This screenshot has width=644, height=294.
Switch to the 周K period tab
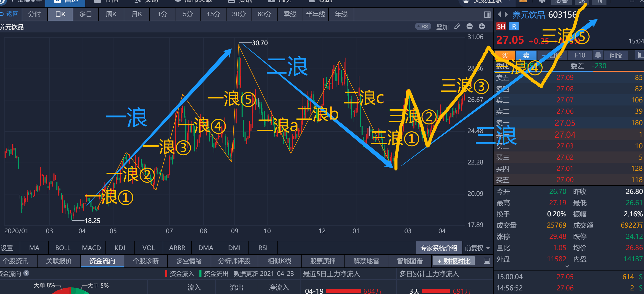coord(111,14)
